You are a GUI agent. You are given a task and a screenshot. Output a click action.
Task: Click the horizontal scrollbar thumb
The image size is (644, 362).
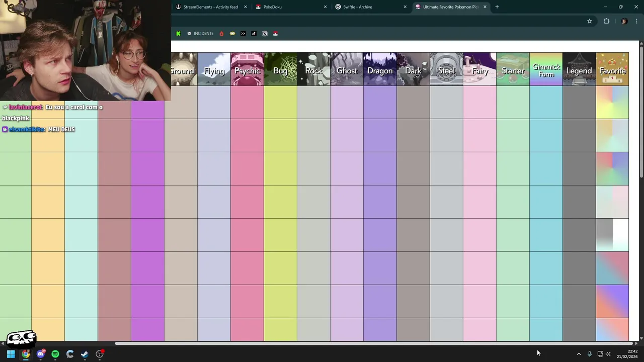click(x=375, y=344)
